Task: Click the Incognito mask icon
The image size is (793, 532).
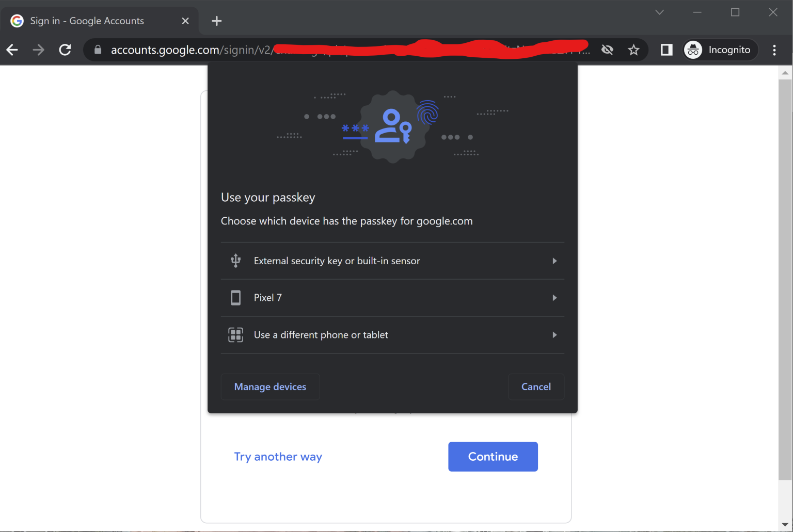Action: point(692,50)
